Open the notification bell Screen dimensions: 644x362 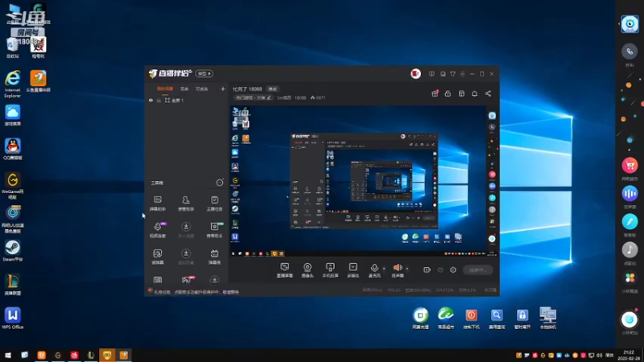474,93
